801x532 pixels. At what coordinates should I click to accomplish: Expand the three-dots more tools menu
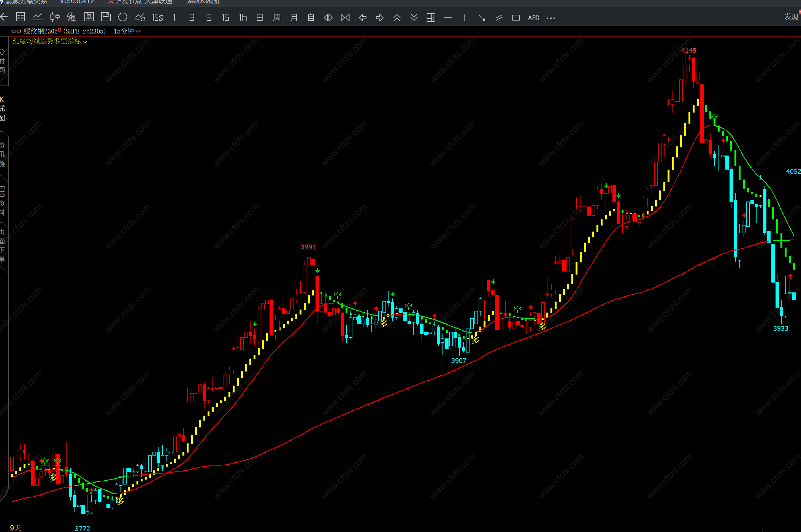pyautogui.click(x=550, y=18)
